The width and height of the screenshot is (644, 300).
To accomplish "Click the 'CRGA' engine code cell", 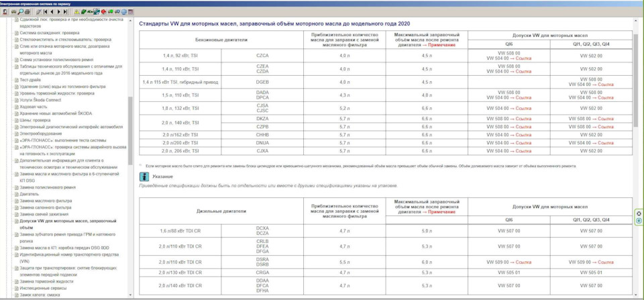I will [262, 272].
